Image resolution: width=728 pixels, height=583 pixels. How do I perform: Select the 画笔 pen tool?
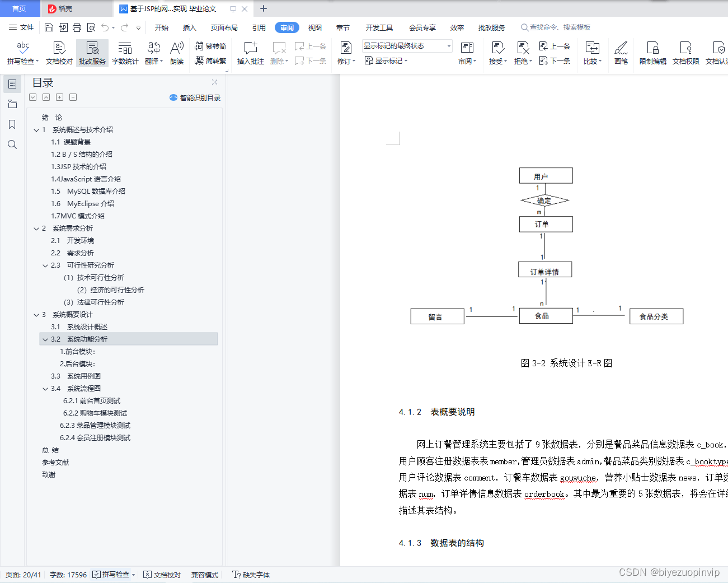[621, 53]
